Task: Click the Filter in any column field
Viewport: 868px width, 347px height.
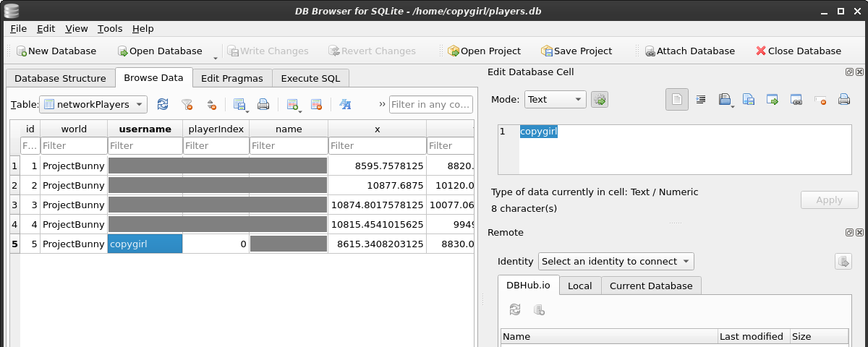Action: tap(431, 104)
